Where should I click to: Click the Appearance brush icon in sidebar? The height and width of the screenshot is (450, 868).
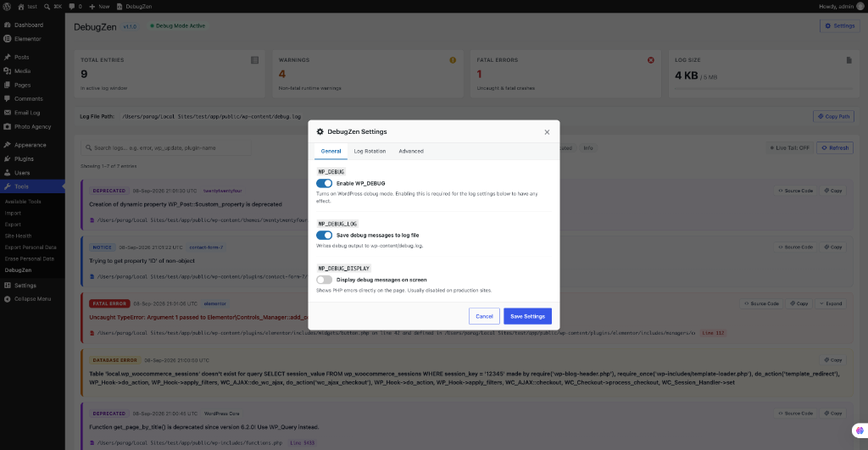click(x=7, y=145)
